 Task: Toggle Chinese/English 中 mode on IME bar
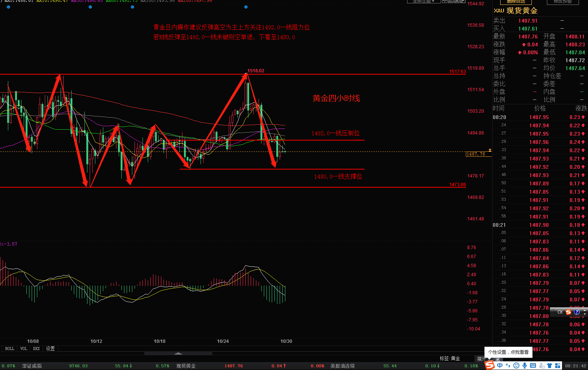(500, 365)
